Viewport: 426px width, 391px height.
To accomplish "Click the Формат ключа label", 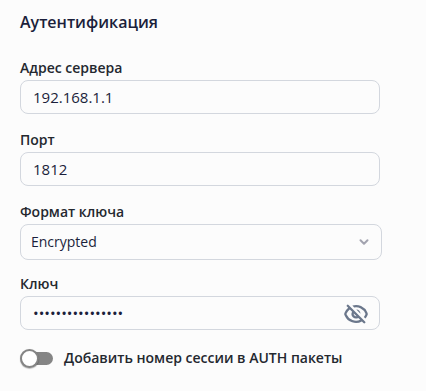I will click(x=72, y=212).
